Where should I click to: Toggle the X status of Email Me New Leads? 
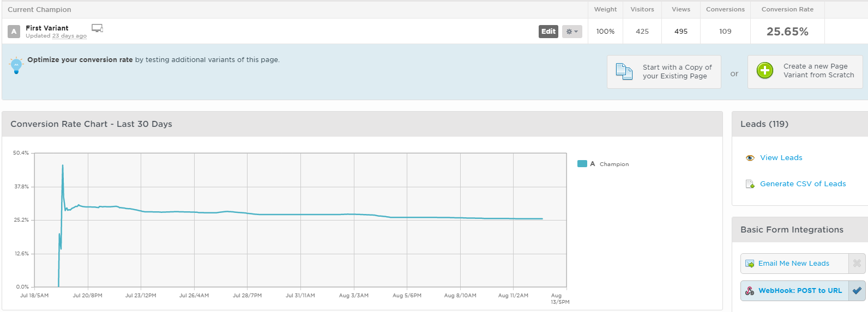[x=857, y=264]
